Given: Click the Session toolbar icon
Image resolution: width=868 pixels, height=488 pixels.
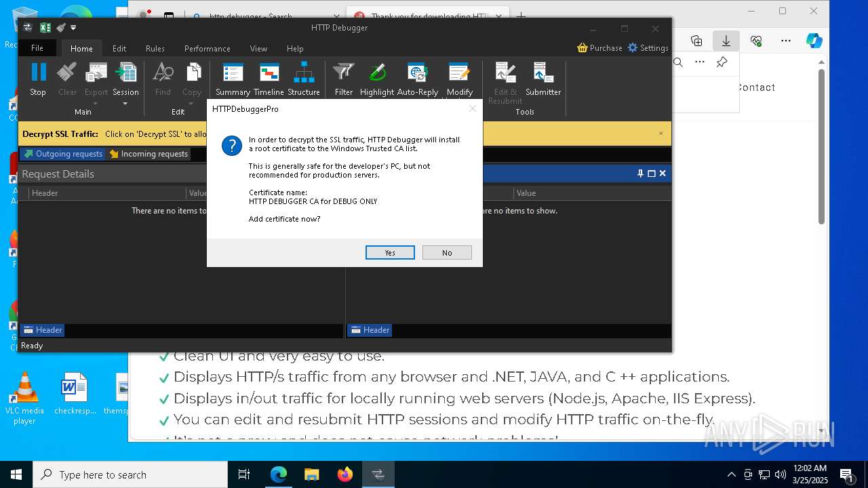Looking at the screenshot, I should [x=125, y=73].
